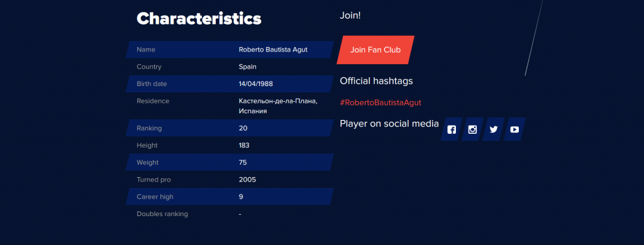
Task: Click the Ranking row value 20
Action: tap(243, 128)
